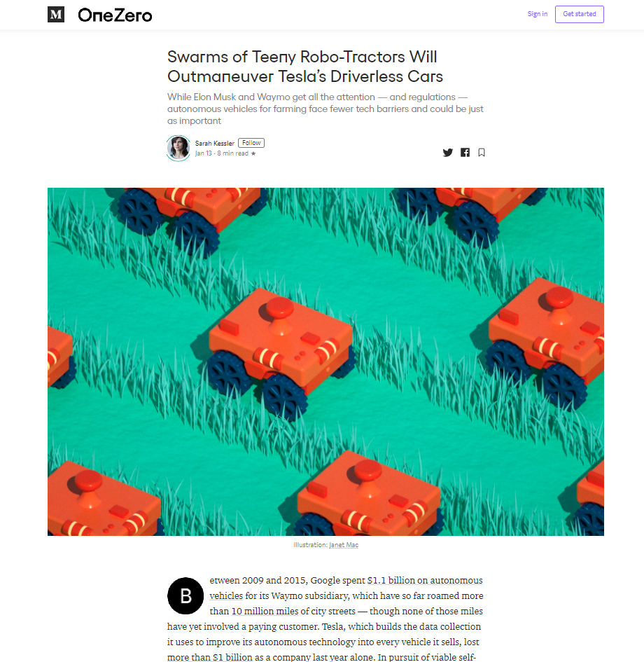Open Sarah Kessler's profile avatar
The image size is (644, 662).
point(178,148)
